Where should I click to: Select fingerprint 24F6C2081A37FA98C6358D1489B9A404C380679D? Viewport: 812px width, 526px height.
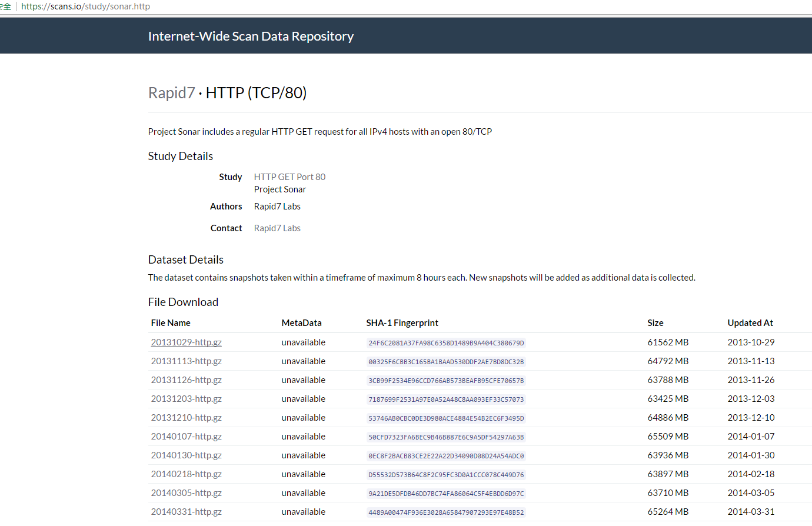coord(446,343)
